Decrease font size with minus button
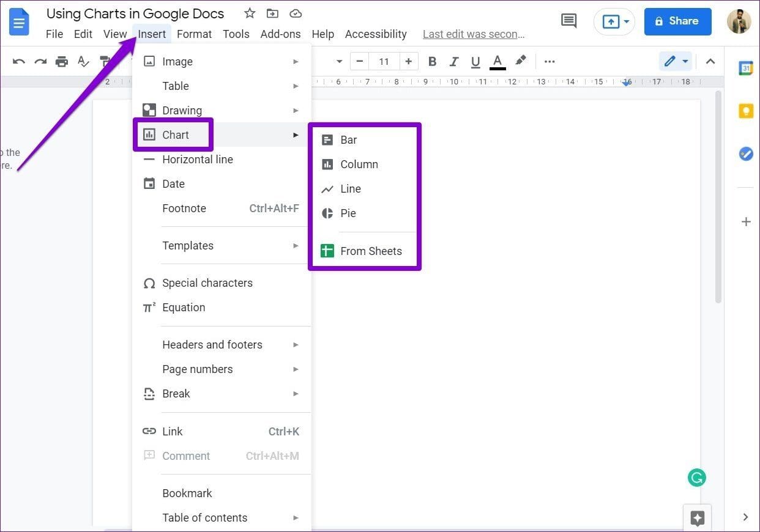 point(360,61)
